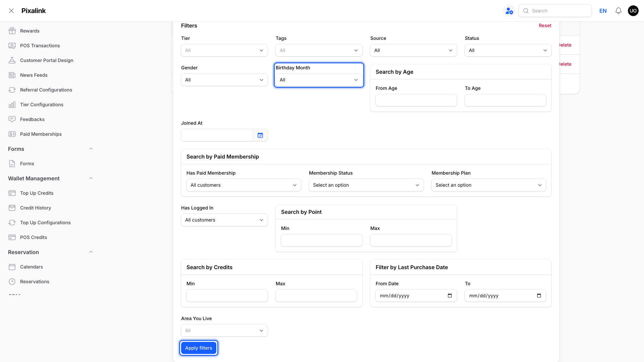Click the Rewards gift icon
Image resolution: width=644 pixels, height=362 pixels.
pyautogui.click(x=12, y=31)
